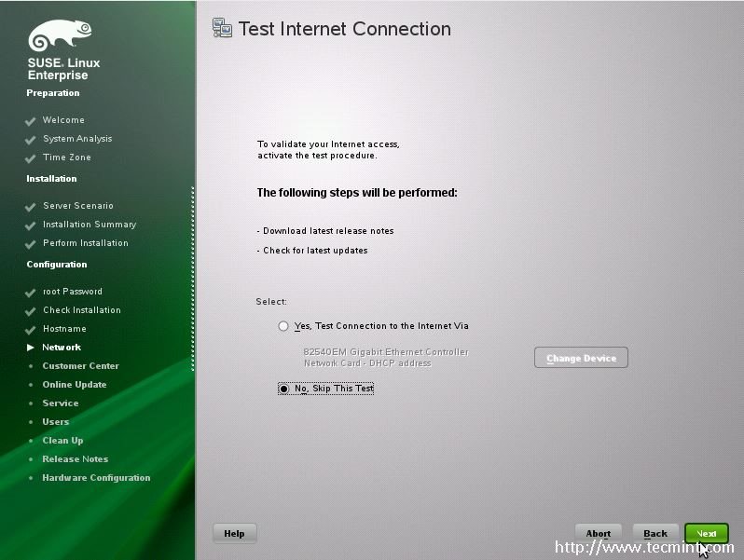
Task: Select the Welcome step in sidebar
Action: (x=63, y=120)
